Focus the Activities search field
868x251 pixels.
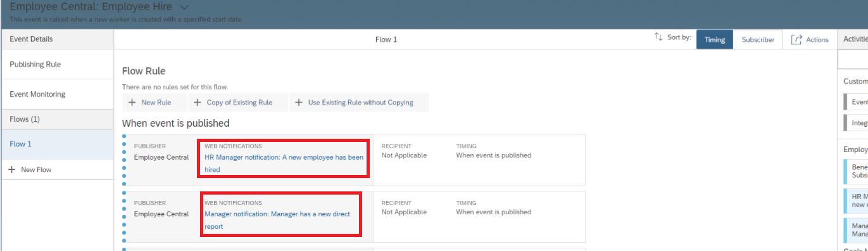[853, 60]
